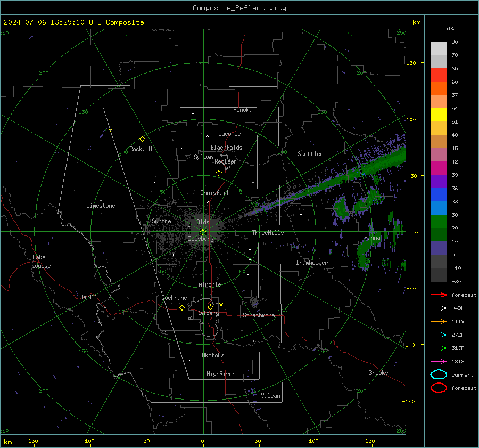The height and width of the screenshot is (448, 479).
Task: Click the 'Banff' map label
Action: point(88,297)
